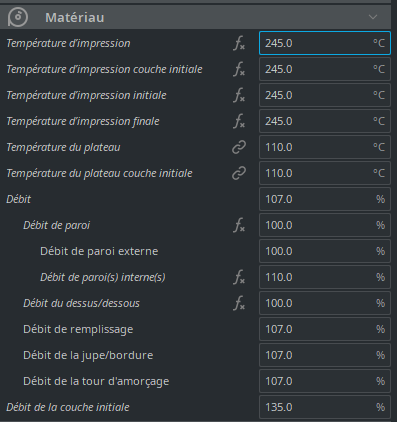Viewport: 397px width, 422px height.
Task: Click the Débit de la jupe/bordure label
Action: [88, 355]
